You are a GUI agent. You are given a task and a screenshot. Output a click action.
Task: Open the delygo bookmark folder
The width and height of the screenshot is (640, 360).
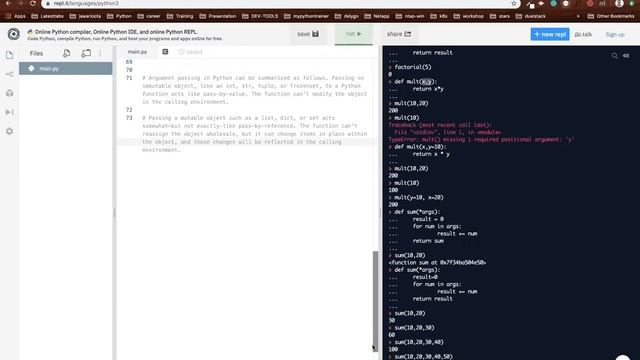[x=347, y=16]
